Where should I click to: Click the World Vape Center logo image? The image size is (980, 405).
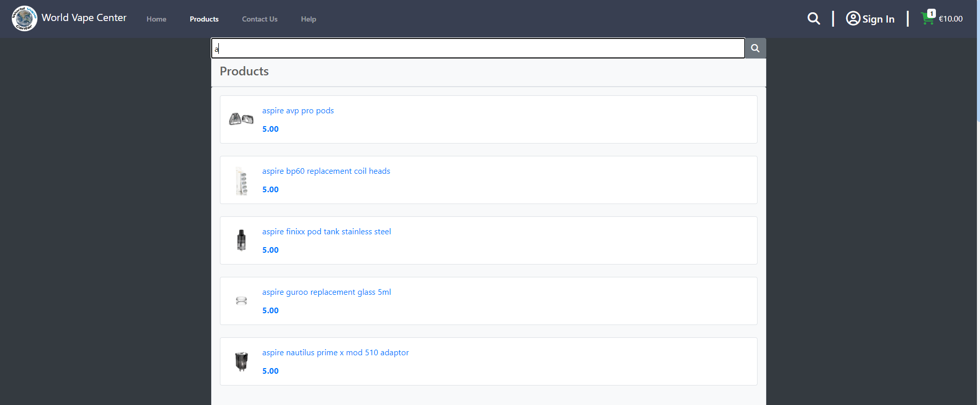24,18
